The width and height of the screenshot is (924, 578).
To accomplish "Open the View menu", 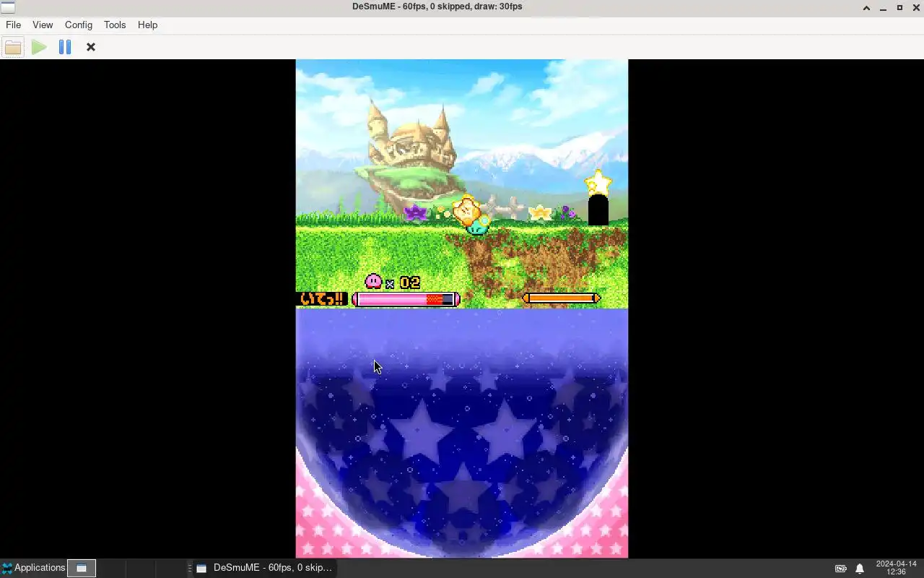I will (43, 25).
